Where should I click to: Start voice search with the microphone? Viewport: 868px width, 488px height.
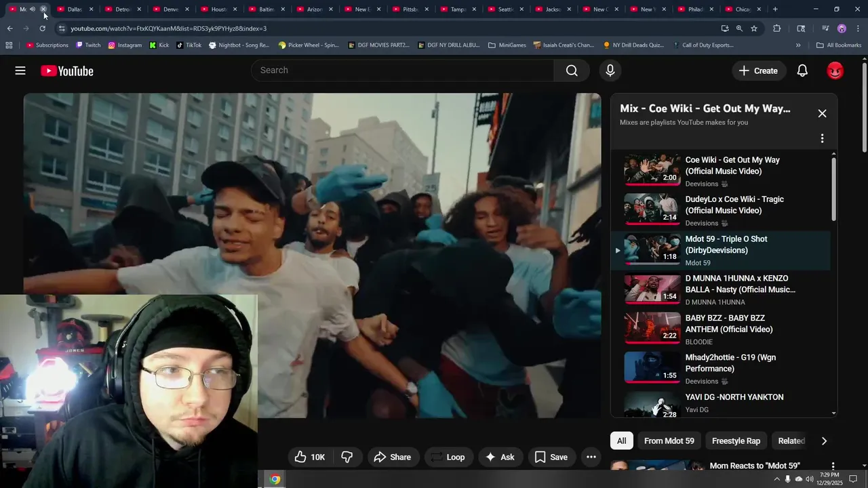coord(610,70)
